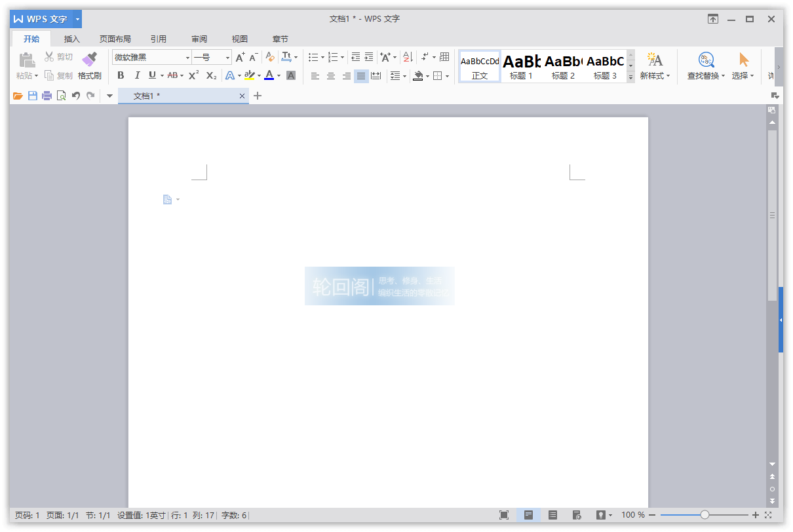Click the Insert Table grid icon
This screenshot has width=793, height=532.
click(x=444, y=57)
